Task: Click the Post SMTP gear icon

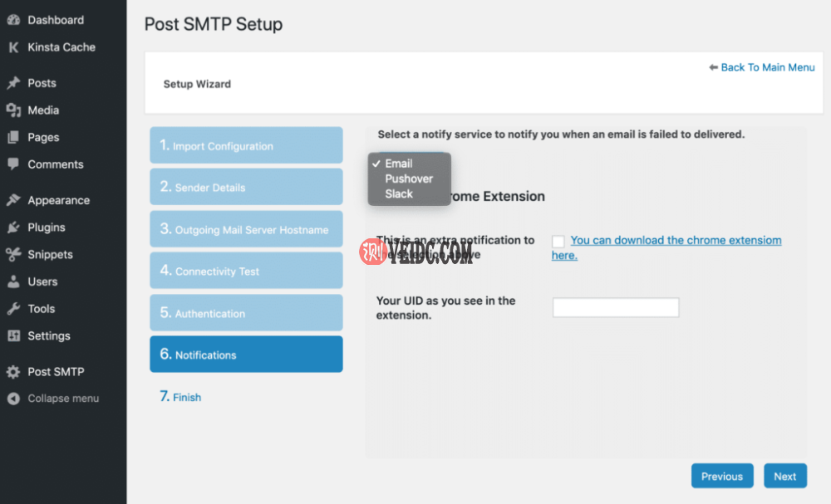Action: 13,372
